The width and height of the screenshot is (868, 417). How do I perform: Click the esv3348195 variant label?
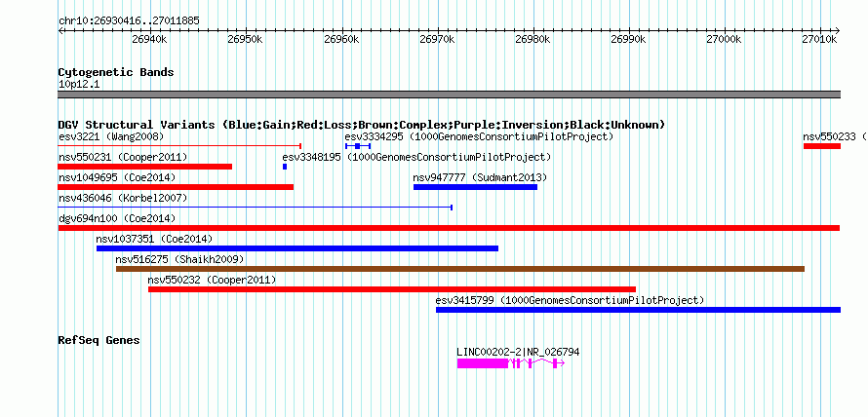[416, 157]
